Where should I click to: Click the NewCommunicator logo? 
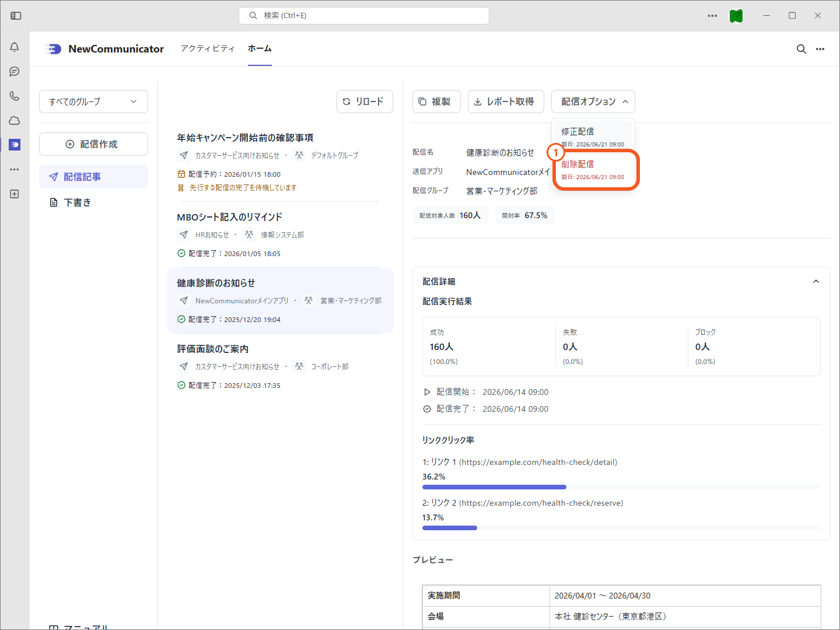pyautogui.click(x=53, y=49)
